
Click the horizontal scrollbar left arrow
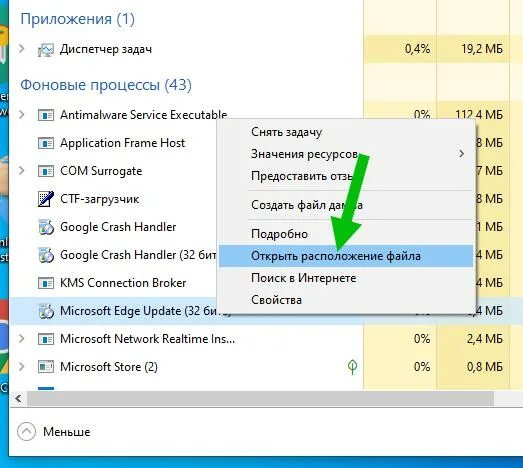(18, 398)
